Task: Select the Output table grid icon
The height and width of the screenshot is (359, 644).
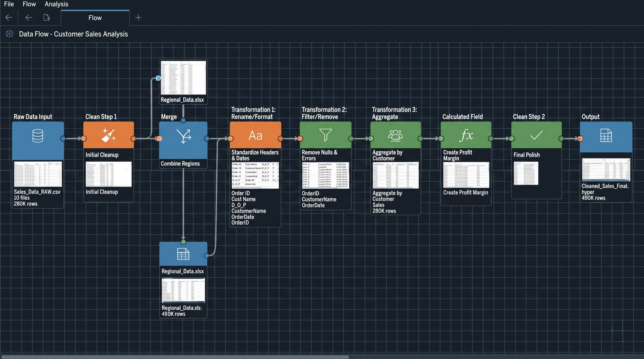Action: pos(606,135)
